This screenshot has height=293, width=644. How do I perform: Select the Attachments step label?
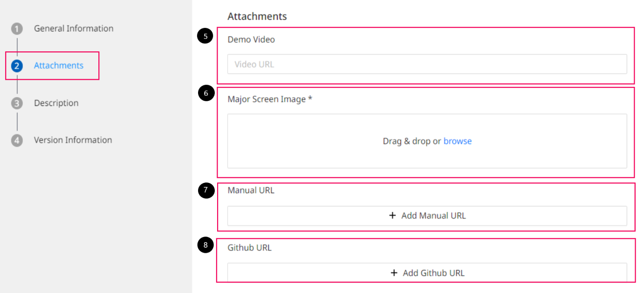point(59,65)
